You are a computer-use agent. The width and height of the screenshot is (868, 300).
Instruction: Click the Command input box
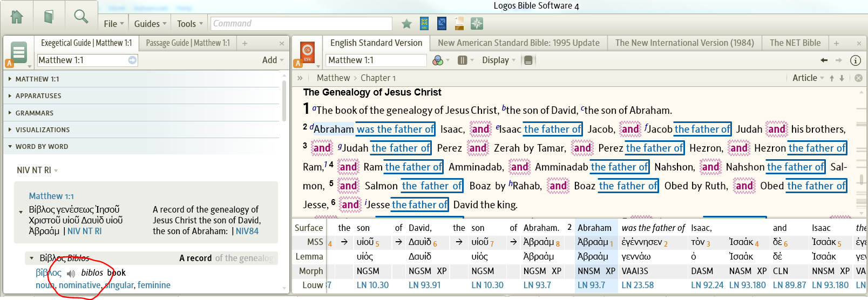click(x=301, y=24)
